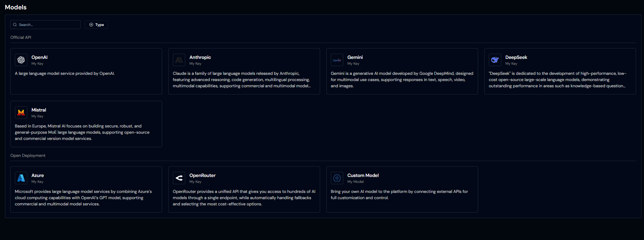The height and width of the screenshot is (240, 644).
Task: Select the Anthropic card title
Action: (200, 57)
